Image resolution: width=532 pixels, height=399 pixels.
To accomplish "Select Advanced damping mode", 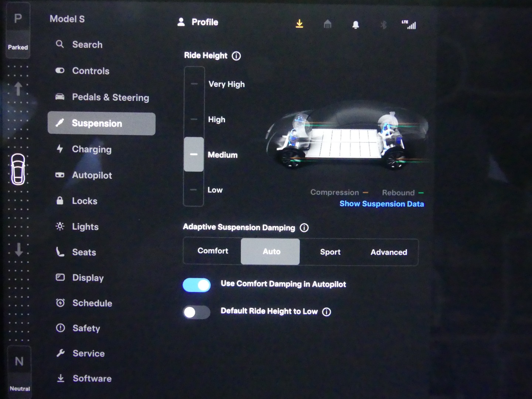I will coord(389,252).
